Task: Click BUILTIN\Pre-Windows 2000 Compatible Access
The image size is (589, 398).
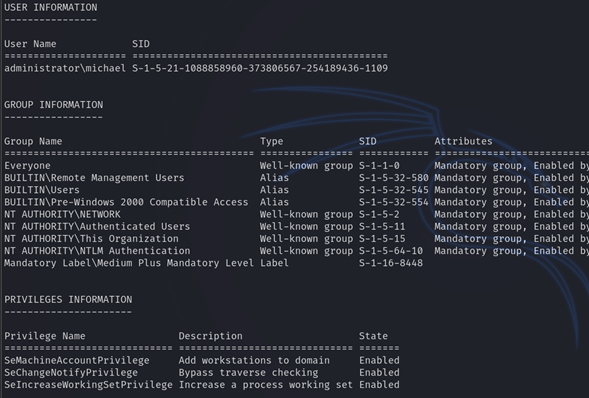Action: click(x=126, y=202)
